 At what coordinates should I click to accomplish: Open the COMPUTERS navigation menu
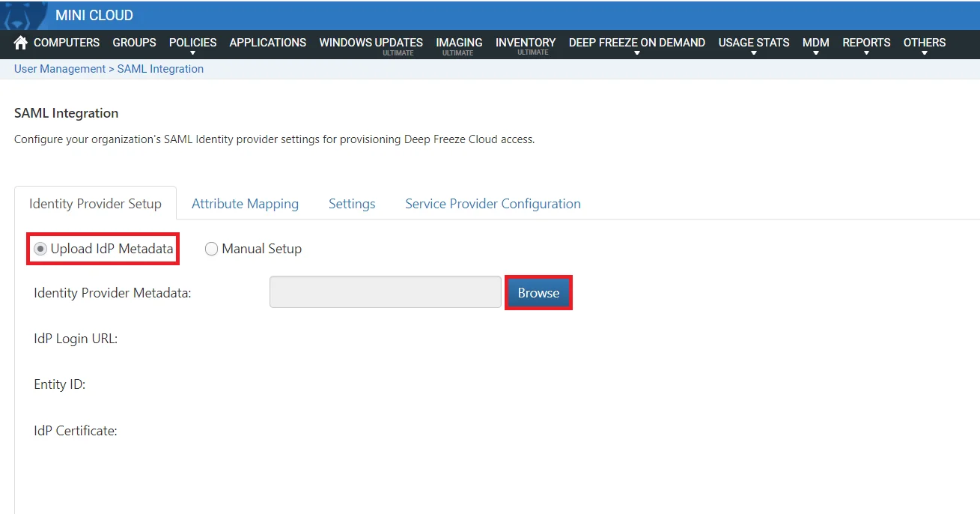(x=66, y=43)
